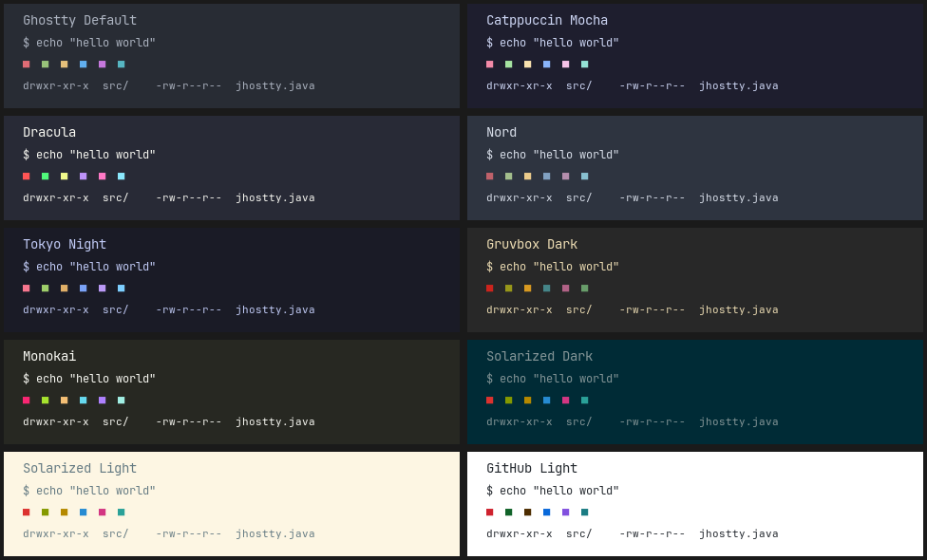Click jhostty.java in the Dracula preview
The height and width of the screenshot is (560, 927).
275,197
